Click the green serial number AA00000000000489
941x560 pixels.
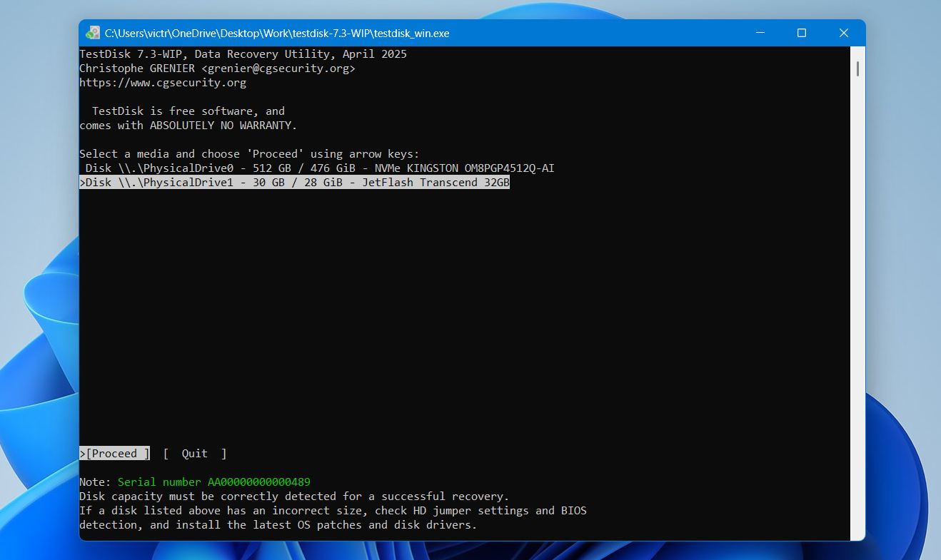click(x=214, y=482)
